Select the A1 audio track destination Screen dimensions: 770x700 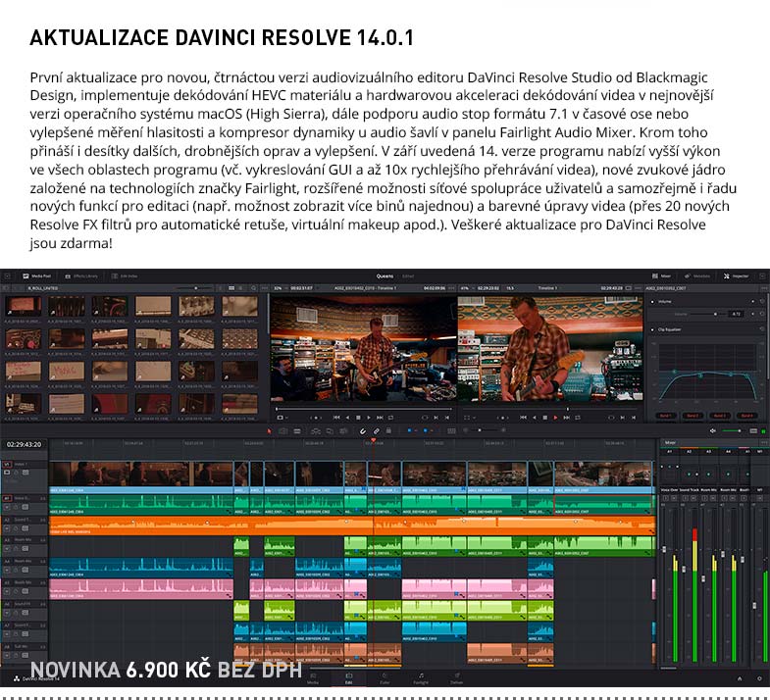point(7,498)
